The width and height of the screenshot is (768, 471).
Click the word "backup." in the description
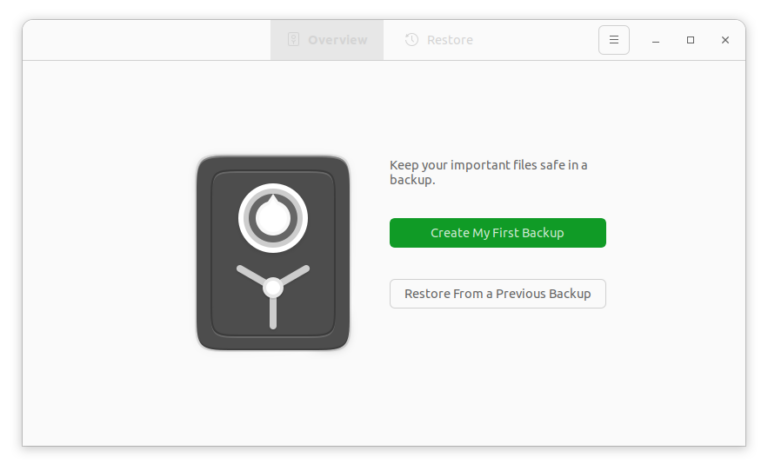point(412,181)
